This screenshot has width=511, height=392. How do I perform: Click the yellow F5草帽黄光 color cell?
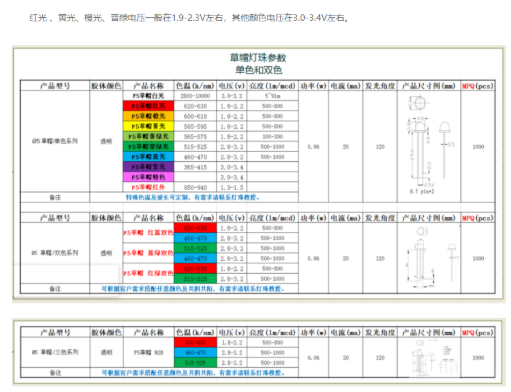148,126
